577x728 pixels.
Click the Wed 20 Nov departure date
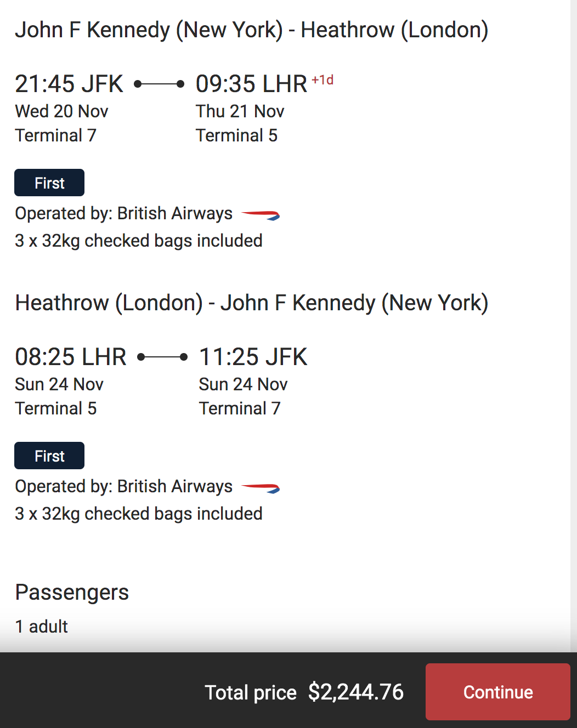[61, 111]
